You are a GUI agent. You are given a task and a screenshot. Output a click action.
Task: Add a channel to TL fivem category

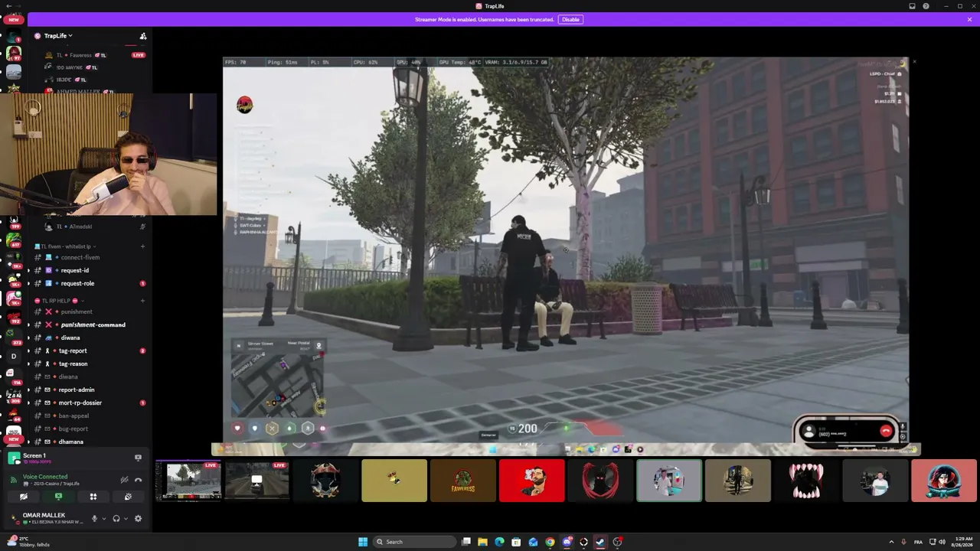pyautogui.click(x=142, y=246)
